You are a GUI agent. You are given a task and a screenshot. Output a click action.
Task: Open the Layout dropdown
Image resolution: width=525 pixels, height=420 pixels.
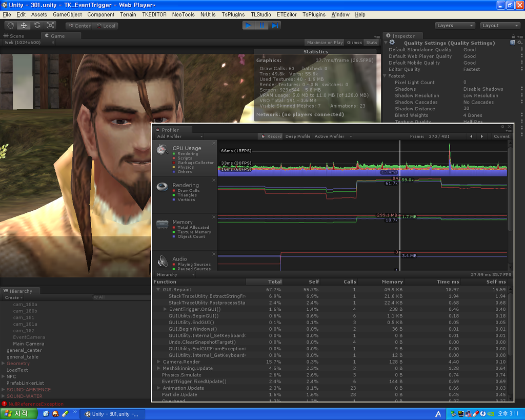[x=499, y=26]
